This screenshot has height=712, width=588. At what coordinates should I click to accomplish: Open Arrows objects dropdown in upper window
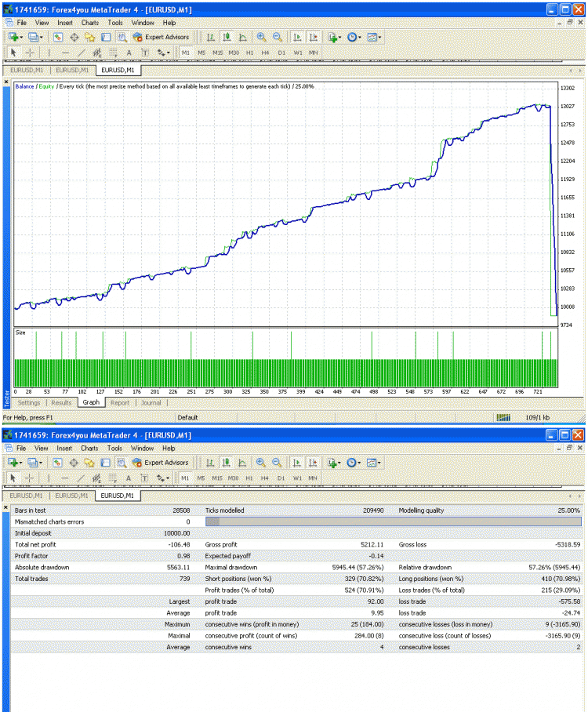pyautogui.click(x=163, y=53)
